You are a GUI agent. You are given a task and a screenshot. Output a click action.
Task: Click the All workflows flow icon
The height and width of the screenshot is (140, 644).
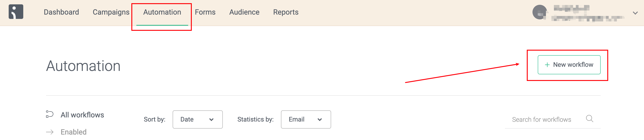pyautogui.click(x=50, y=114)
